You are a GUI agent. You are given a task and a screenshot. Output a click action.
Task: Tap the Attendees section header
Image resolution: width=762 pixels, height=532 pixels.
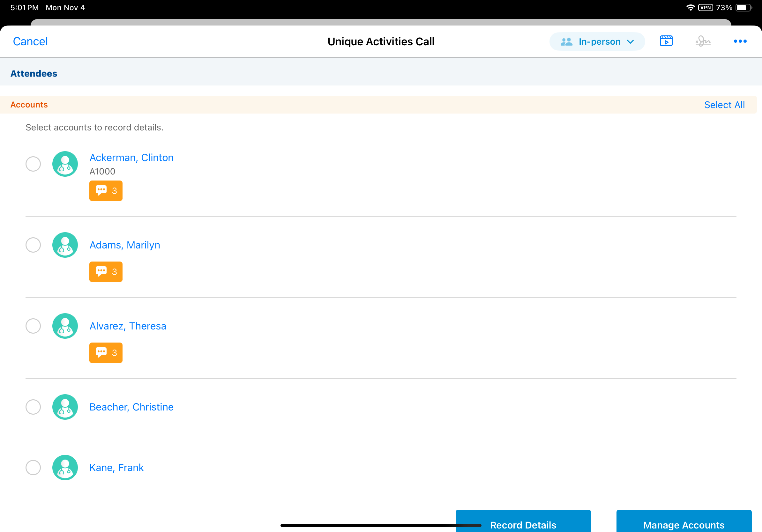pos(34,73)
